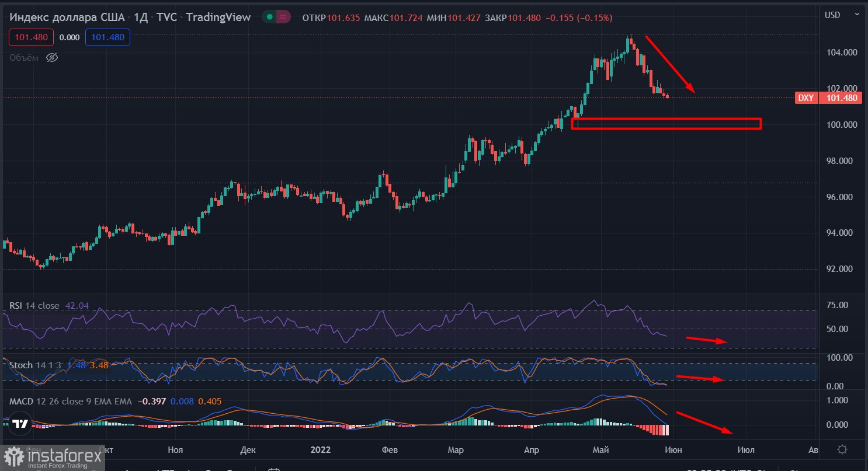Click the Июл label on the time axis

click(x=746, y=450)
